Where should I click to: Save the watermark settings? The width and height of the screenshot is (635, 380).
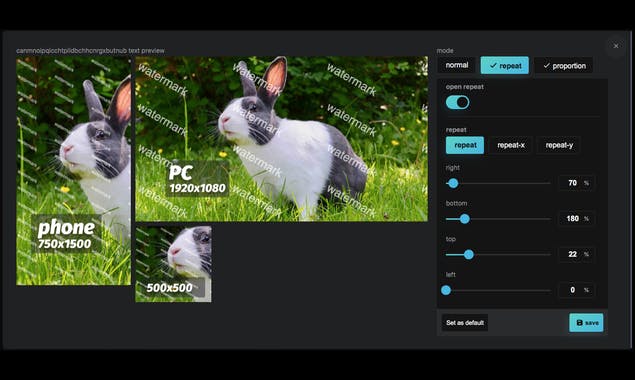point(586,323)
